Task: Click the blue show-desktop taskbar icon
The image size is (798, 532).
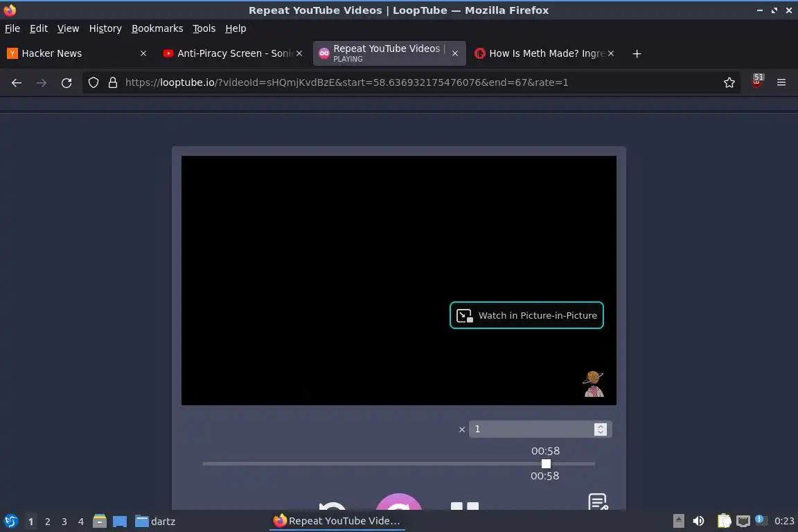Action: coord(120,522)
